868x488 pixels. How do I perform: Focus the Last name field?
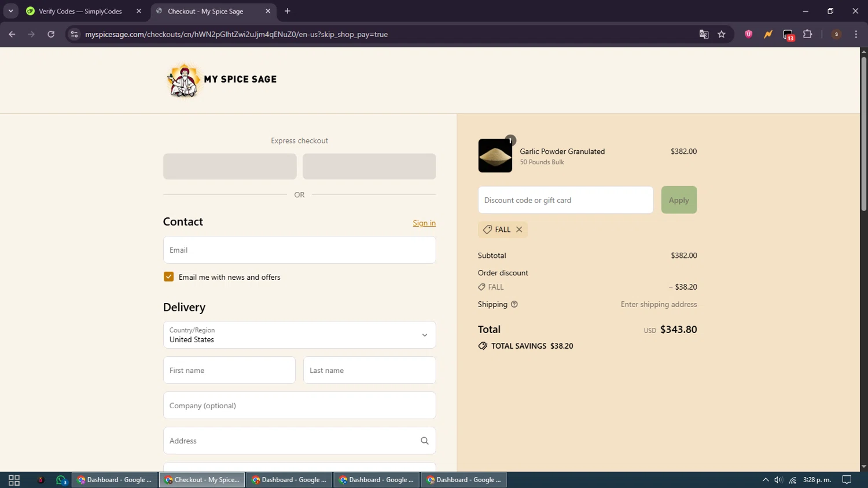369,370
